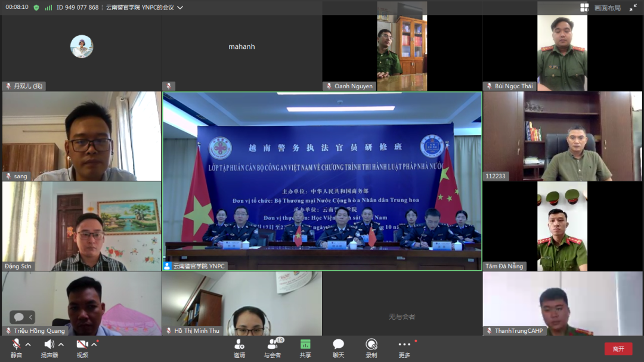Change the screen layout view
644x362 pixels.
[x=600, y=8]
